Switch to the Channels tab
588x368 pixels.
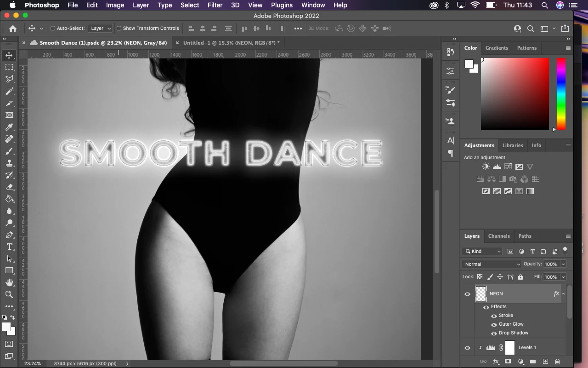499,236
